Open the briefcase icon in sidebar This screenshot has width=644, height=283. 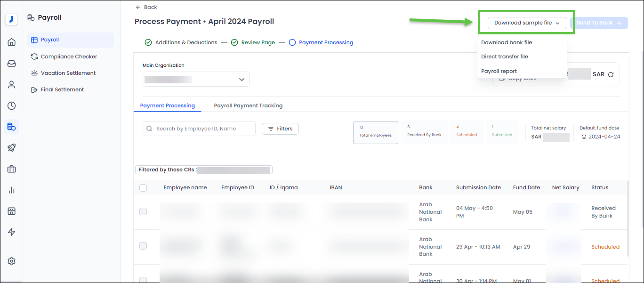(12, 169)
